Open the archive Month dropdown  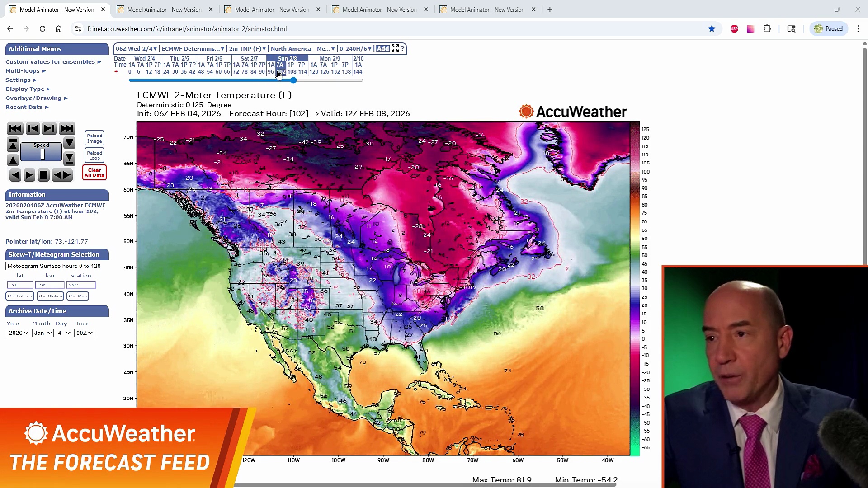coord(43,333)
